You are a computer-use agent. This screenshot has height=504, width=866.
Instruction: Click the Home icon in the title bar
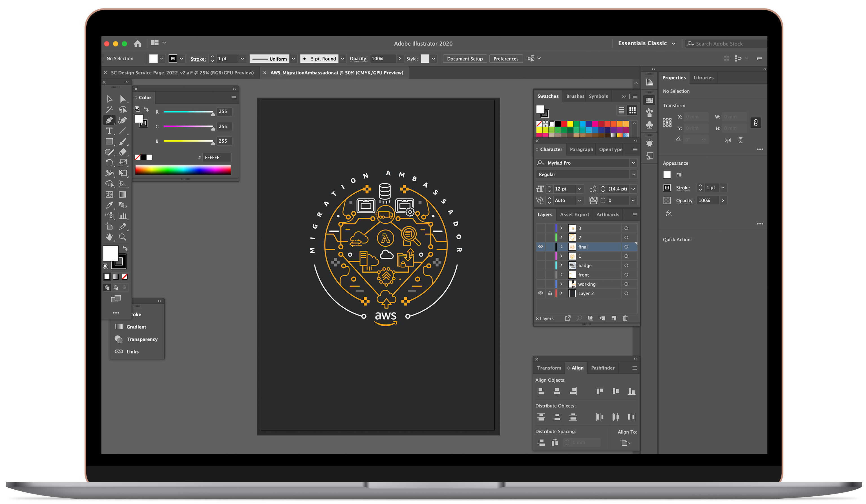138,44
